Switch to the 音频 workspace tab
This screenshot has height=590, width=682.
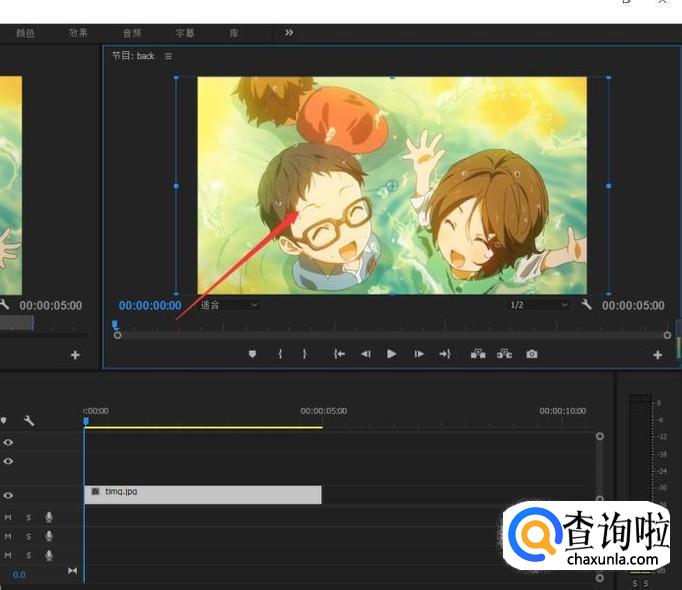(131, 33)
